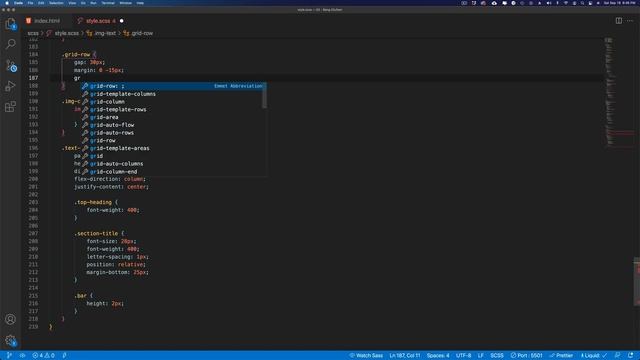Click the .section-title selector text
Viewport: 640px width, 360px height.
click(x=96, y=233)
